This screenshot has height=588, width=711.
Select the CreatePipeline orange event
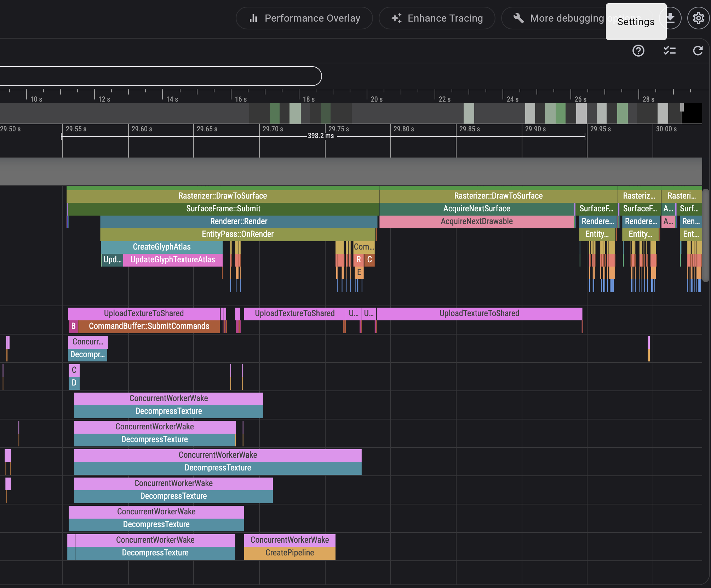point(289,553)
